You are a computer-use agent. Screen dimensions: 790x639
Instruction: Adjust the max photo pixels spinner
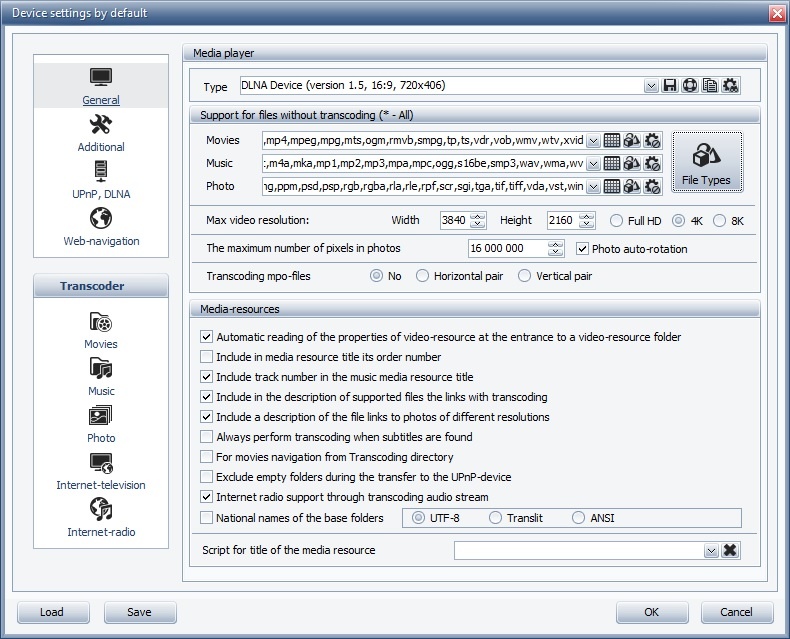pos(555,248)
